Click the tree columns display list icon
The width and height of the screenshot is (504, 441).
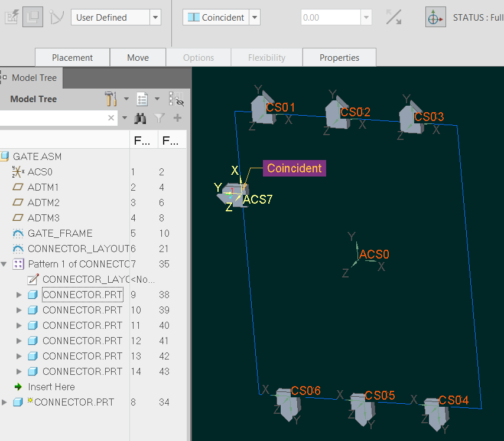click(142, 99)
